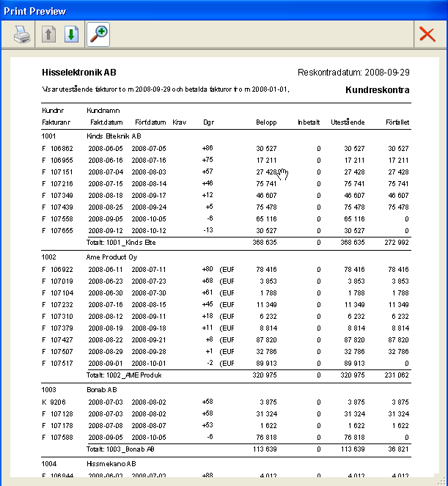Select customer name Kinds Elteknik AB
Image resolution: width=448 pixels, height=486 pixels.
click(x=114, y=136)
